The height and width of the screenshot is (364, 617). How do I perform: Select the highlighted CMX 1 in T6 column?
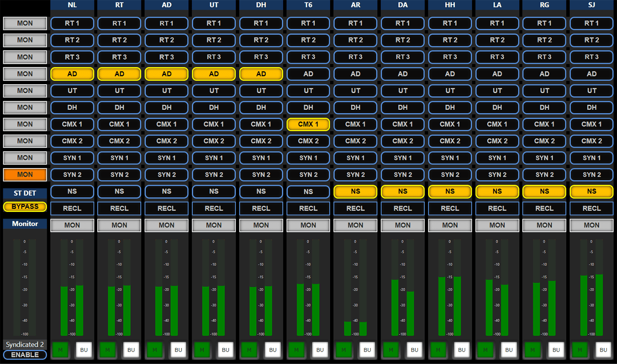click(x=308, y=124)
